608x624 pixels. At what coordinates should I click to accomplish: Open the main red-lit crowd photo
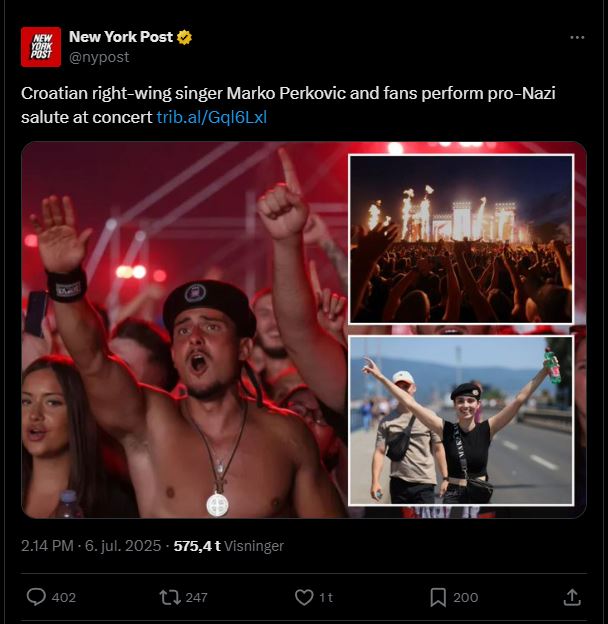click(185, 330)
